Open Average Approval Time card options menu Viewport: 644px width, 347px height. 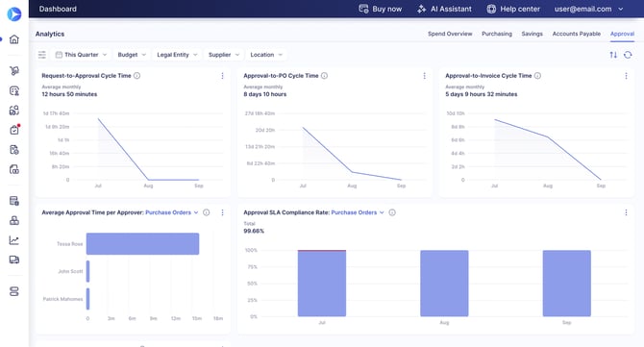[x=222, y=212]
